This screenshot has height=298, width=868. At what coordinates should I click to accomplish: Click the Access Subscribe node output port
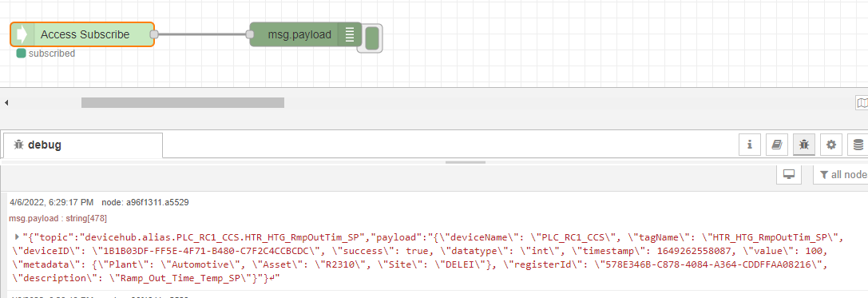click(154, 34)
